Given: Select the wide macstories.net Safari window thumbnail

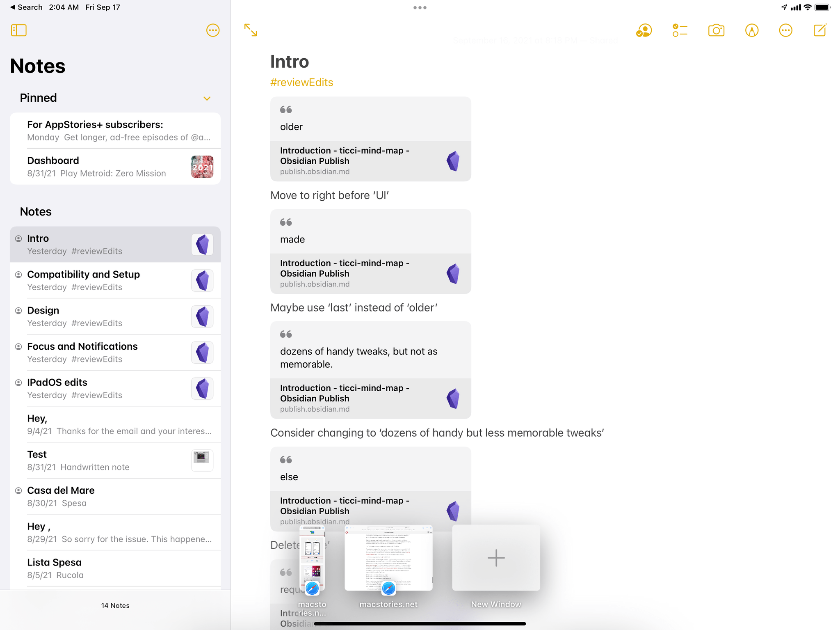Looking at the screenshot, I should pos(388,558).
